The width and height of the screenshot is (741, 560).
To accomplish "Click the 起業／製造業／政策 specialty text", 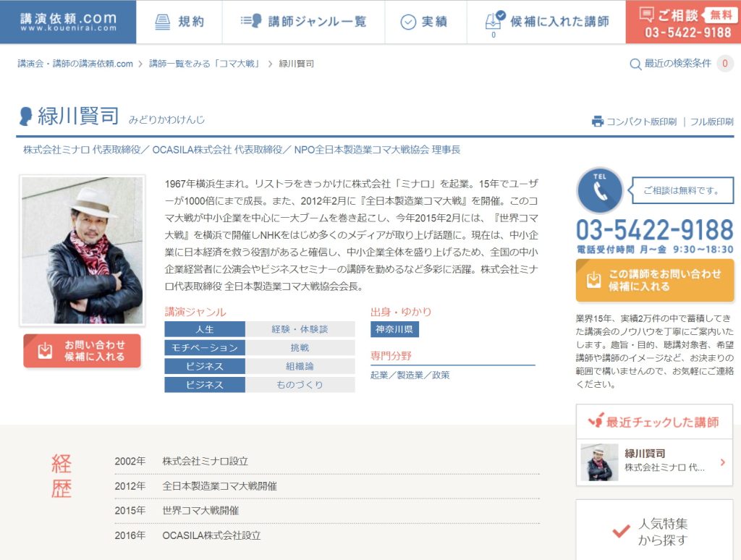I will tap(410, 375).
